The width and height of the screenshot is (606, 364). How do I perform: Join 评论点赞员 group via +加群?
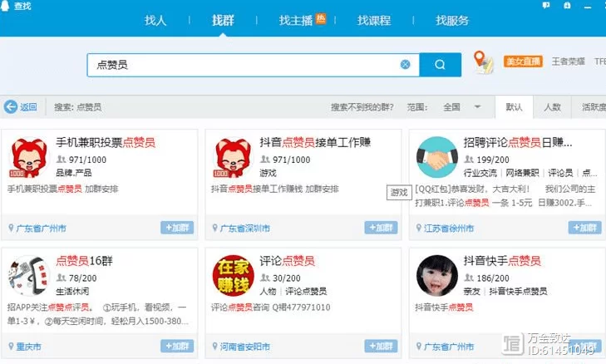click(x=381, y=346)
